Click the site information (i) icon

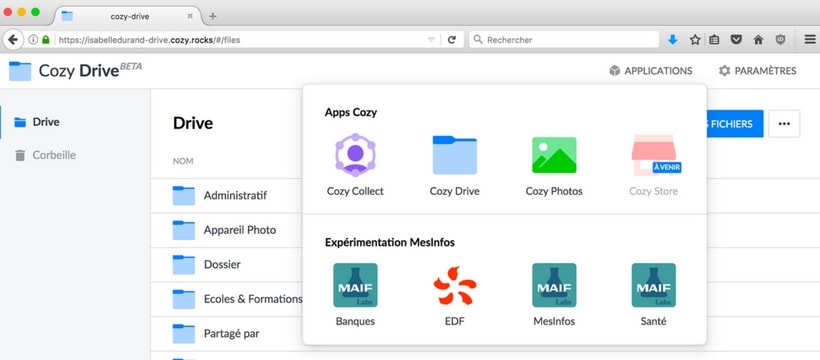[x=33, y=40]
